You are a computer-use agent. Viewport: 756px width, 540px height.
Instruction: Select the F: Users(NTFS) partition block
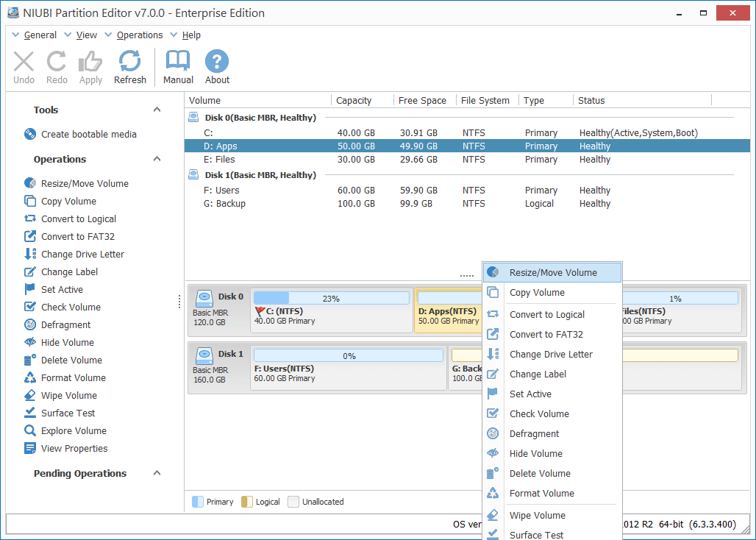pos(349,369)
